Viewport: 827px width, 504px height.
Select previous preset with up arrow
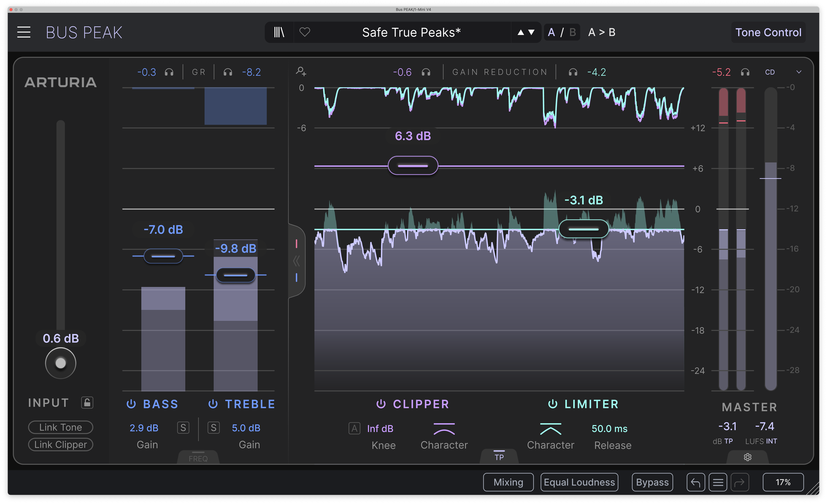(x=521, y=32)
